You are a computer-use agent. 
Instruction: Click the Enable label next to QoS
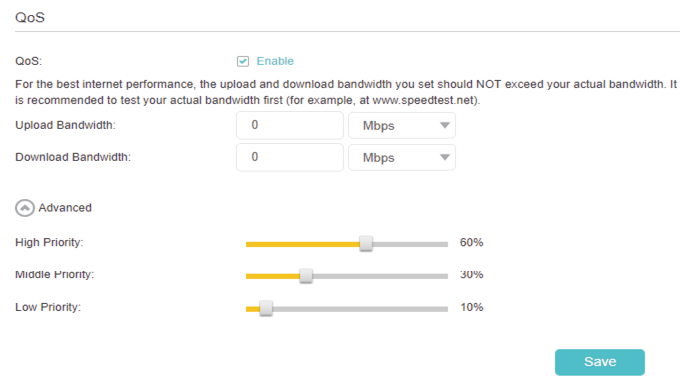[275, 61]
